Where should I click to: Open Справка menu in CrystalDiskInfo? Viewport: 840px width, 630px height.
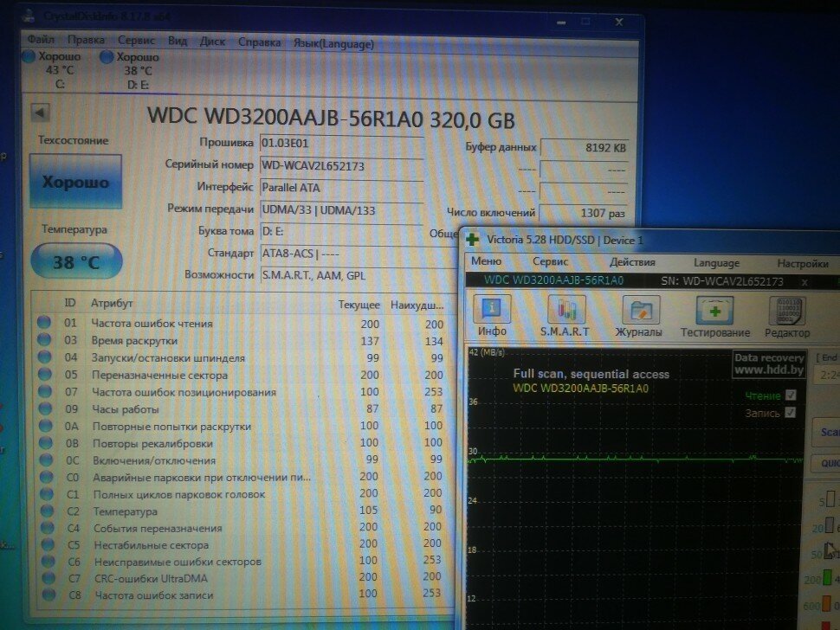pos(259,42)
